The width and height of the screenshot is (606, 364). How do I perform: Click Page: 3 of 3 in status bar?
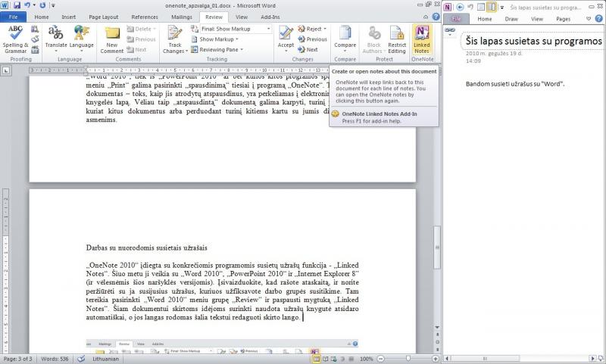17,359
